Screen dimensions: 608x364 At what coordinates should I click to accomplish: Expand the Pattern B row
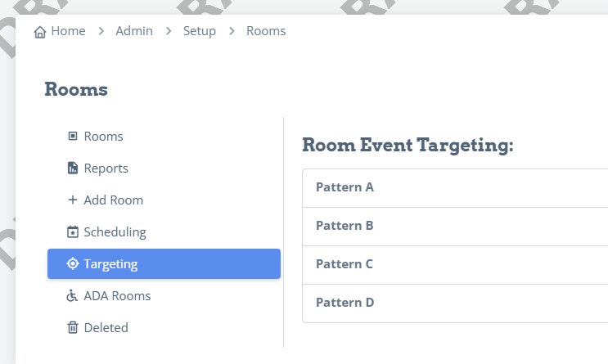point(455,227)
